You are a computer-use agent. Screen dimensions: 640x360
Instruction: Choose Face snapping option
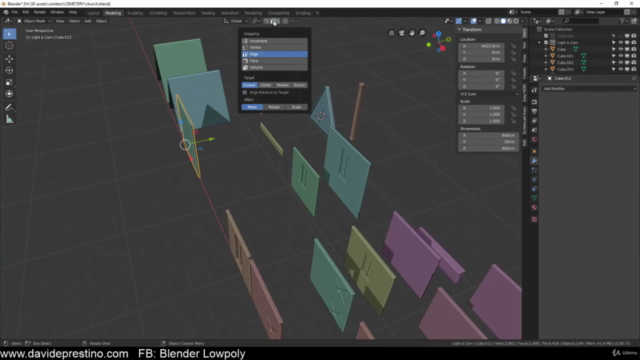(x=275, y=61)
